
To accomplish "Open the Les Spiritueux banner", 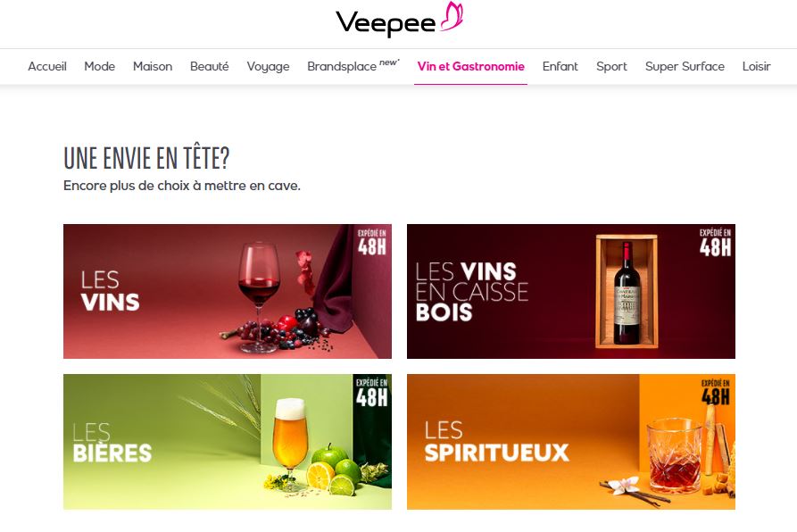I will [571, 442].
